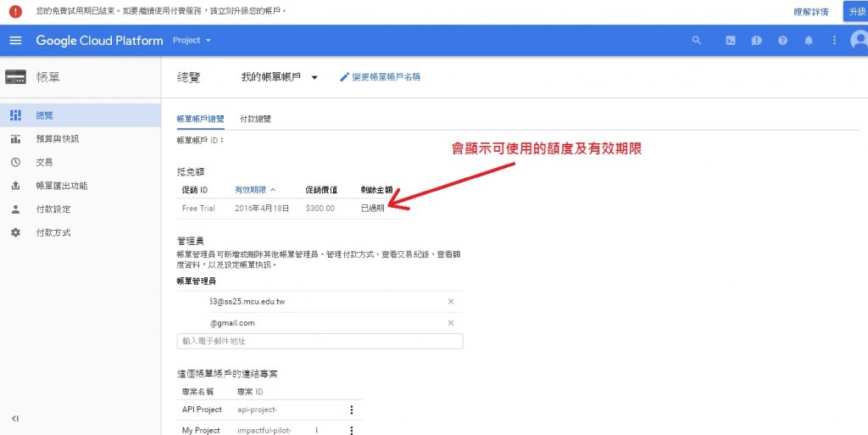The height and width of the screenshot is (435, 868).
Task: Open the help question mark icon
Action: click(x=782, y=41)
